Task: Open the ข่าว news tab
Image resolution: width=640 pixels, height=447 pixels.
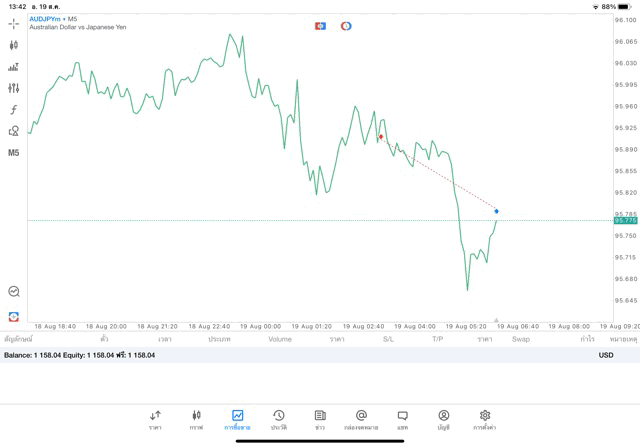Action: (x=320, y=419)
